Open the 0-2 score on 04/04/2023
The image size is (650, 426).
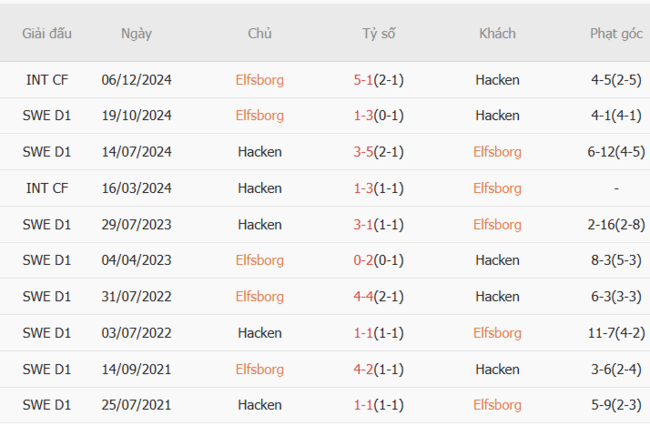pos(364,260)
